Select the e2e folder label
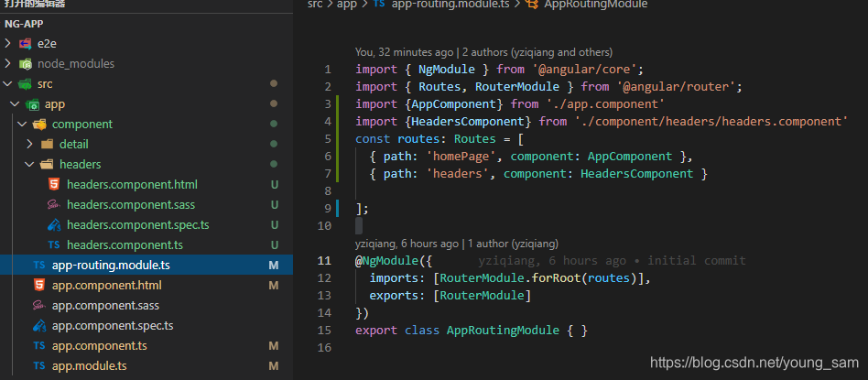Screen dimensions: 868x380 47,43
